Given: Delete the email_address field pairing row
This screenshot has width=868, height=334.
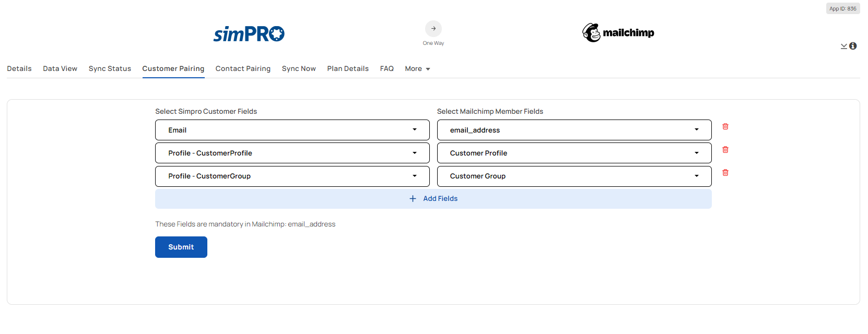Looking at the screenshot, I should (x=725, y=126).
